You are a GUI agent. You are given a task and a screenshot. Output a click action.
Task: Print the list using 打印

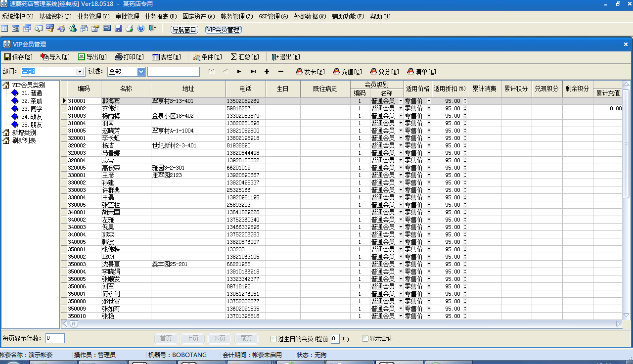click(119, 57)
